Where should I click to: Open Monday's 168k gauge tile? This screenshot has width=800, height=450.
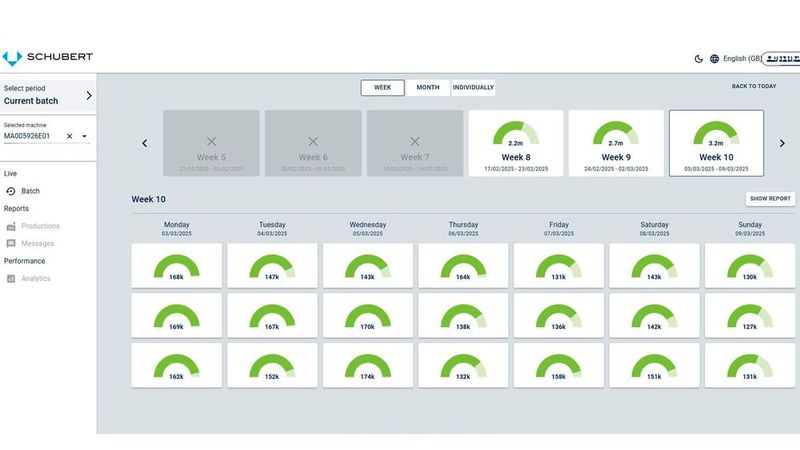[x=177, y=266]
